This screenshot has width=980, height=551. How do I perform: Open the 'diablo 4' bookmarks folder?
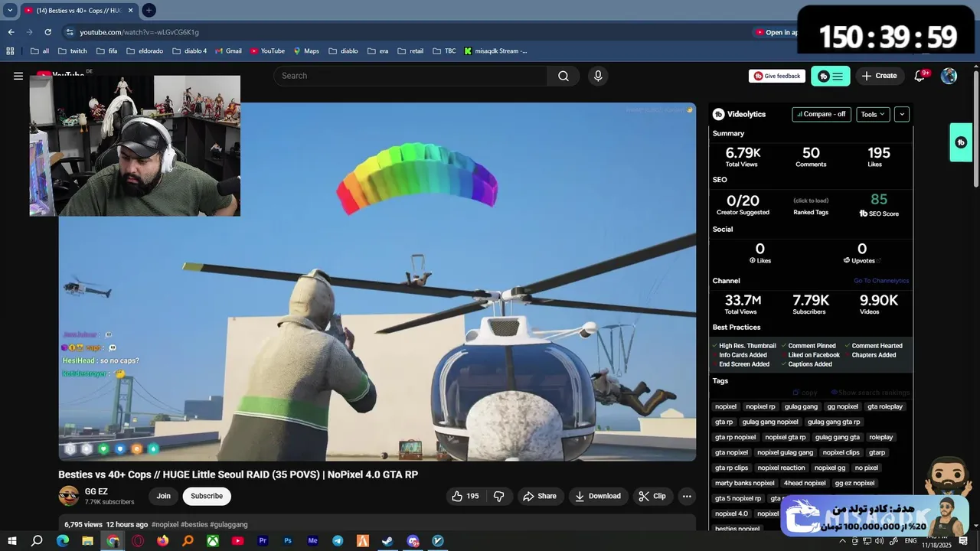(189, 51)
